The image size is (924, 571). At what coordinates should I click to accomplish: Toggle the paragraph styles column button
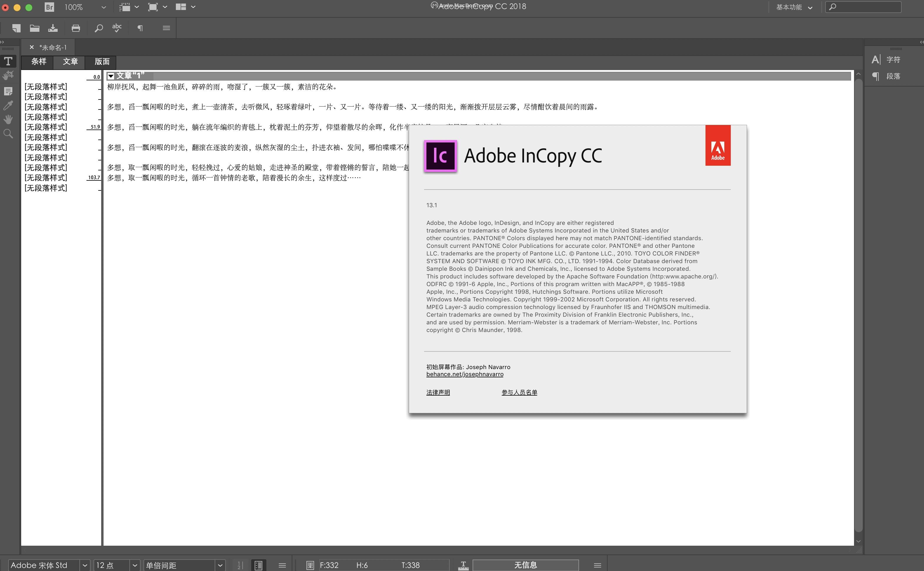pos(258,565)
